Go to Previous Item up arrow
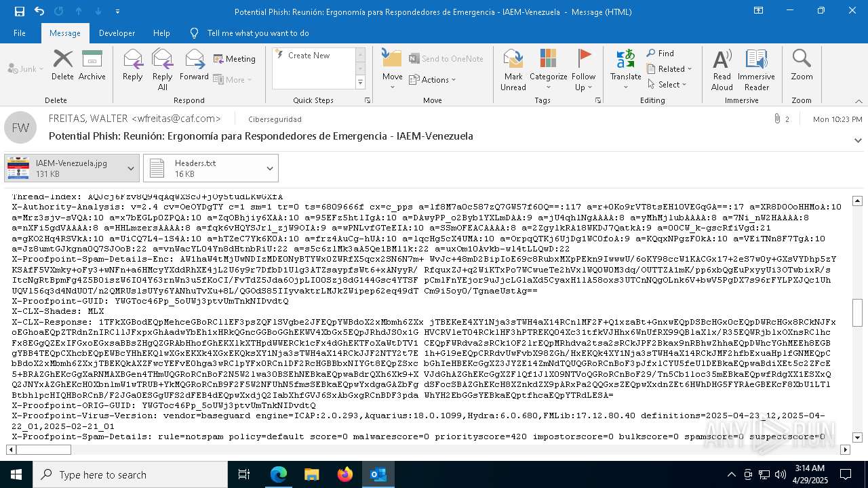Viewport: 868px width, 488px height. coord(79,12)
